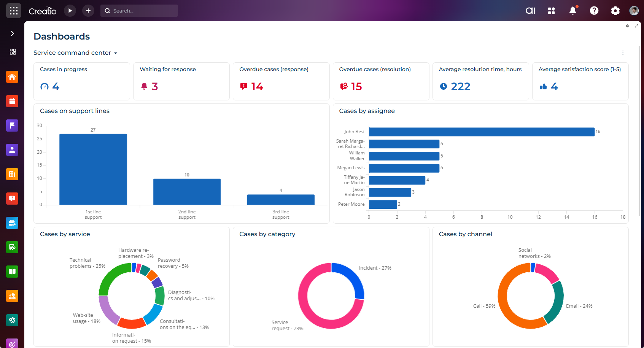The width and height of the screenshot is (644, 348).
Task: Click the orange Home icon in sidebar
Action: (12, 77)
